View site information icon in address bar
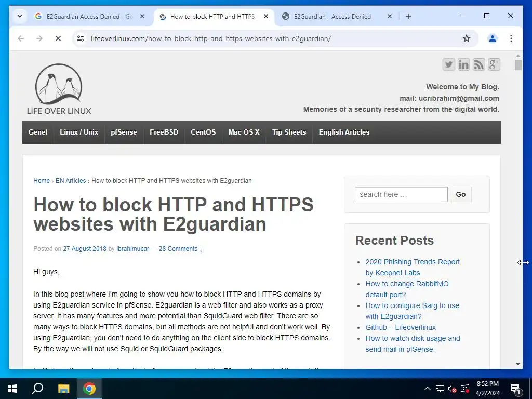The width and height of the screenshot is (532, 399). tap(81, 38)
